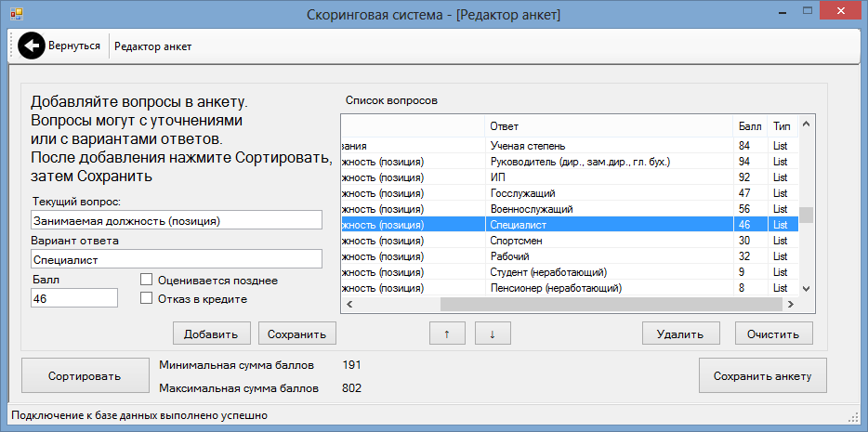The height and width of the screenshot is (432, 868).
Task: Enable the Оценивается позднее checkbox
Action: [146, 280]
